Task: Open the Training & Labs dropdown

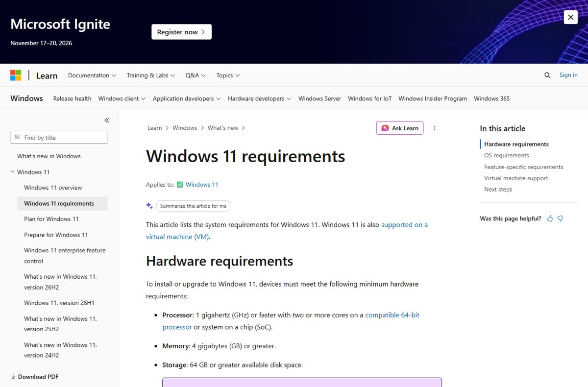Action: (x=151, y=75)
